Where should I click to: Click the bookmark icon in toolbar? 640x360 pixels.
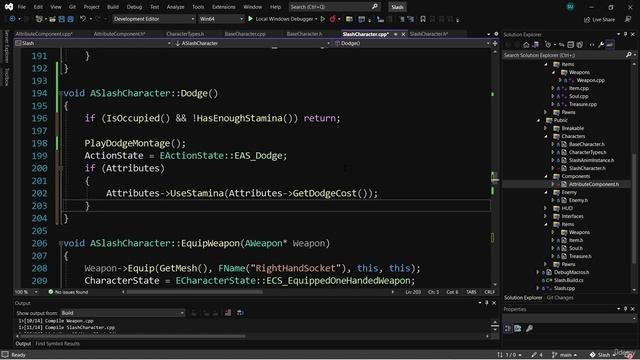point(423,19)
